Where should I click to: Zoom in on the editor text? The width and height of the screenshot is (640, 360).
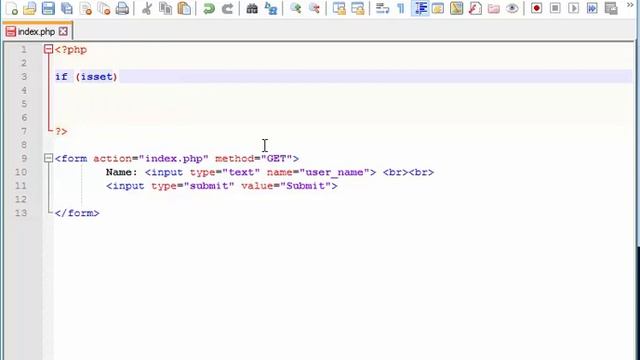point(296,8)
